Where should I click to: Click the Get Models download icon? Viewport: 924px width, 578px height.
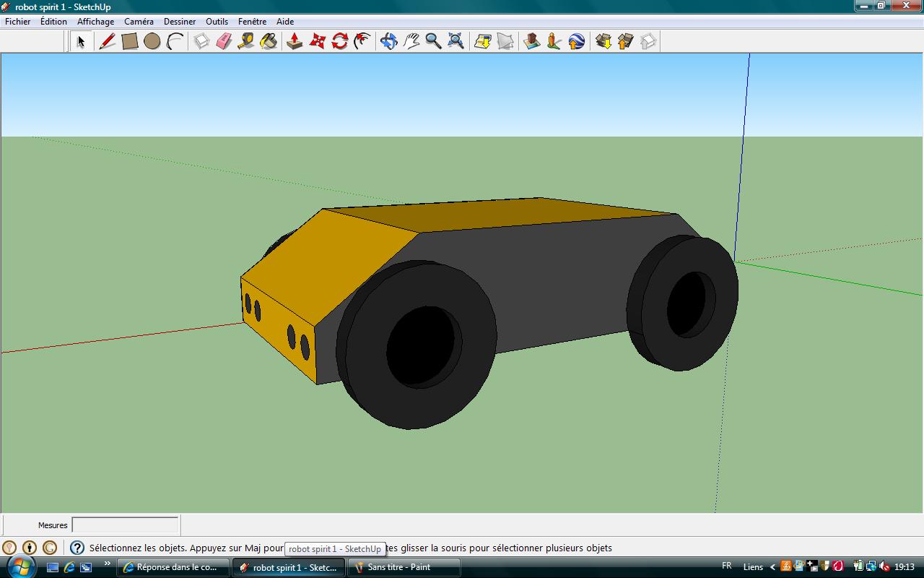tap(603, 41)
